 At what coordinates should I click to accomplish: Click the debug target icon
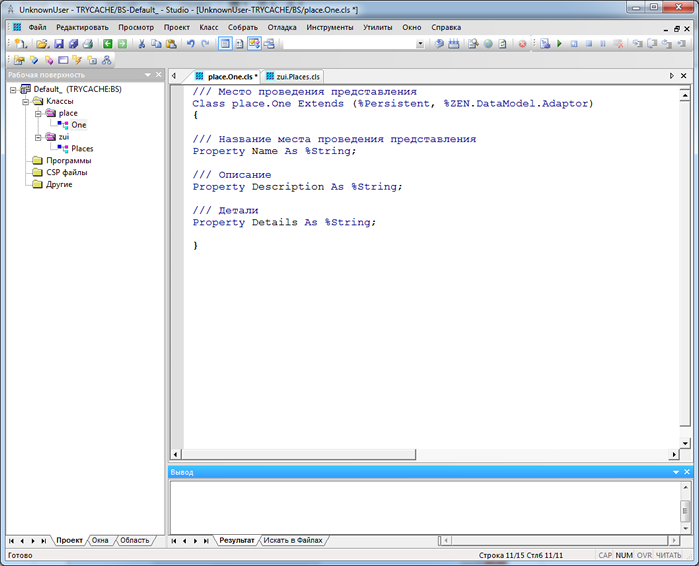(545, 44)
